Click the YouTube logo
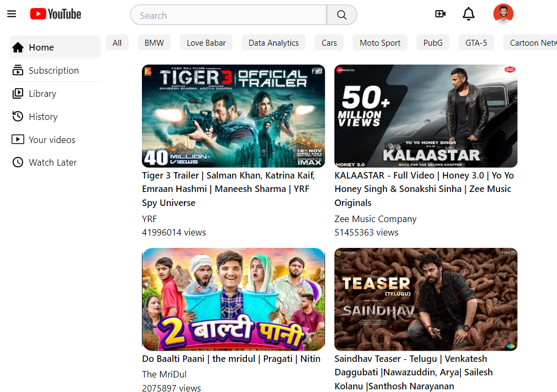 [55, 14]
